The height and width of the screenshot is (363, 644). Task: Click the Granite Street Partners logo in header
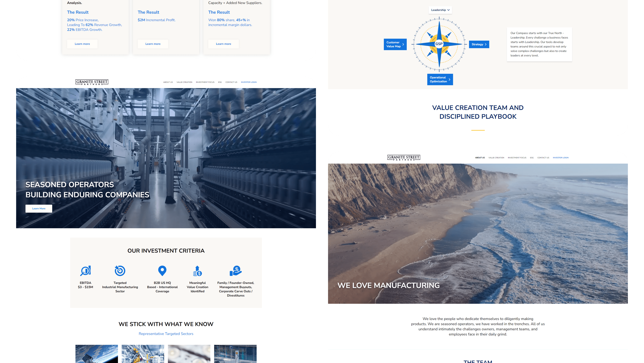pos(91,82)
